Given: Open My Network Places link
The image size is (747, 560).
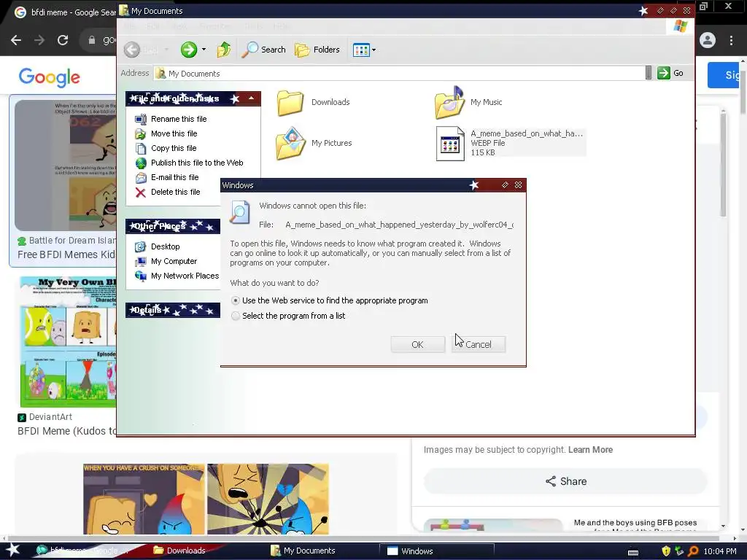Looking at the screenshot, I should [x=185, y=276].
